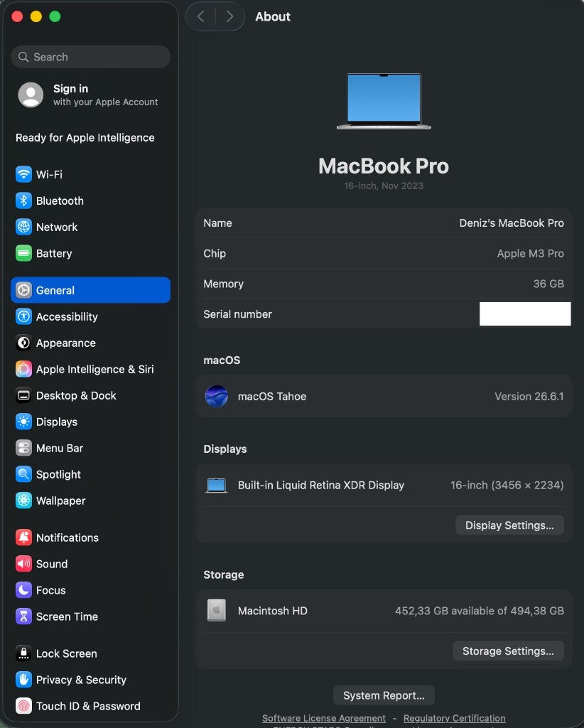
Task: Open Lock Screen padlock icon
Action: click(23, 653)
